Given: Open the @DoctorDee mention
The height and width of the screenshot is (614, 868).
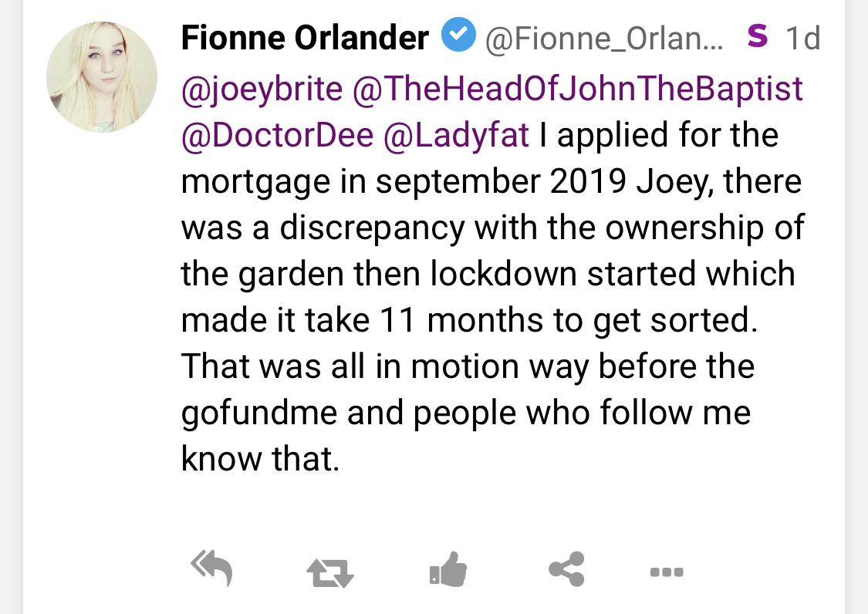Looking at the screenshot, I should [x=277, y=136].
